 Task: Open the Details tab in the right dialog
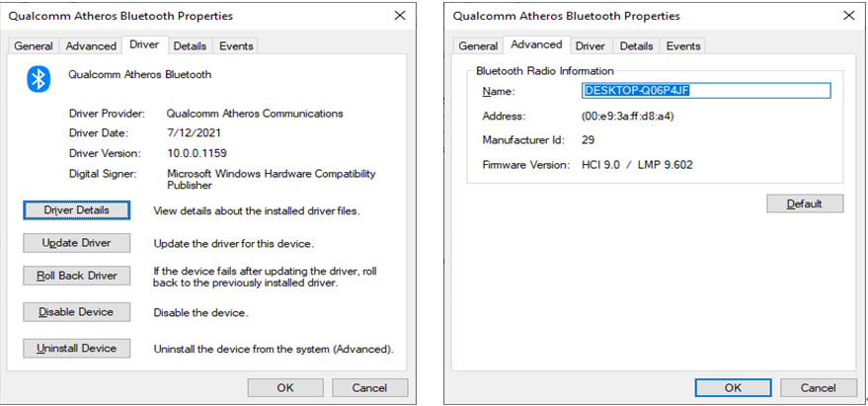coord(637,46)
